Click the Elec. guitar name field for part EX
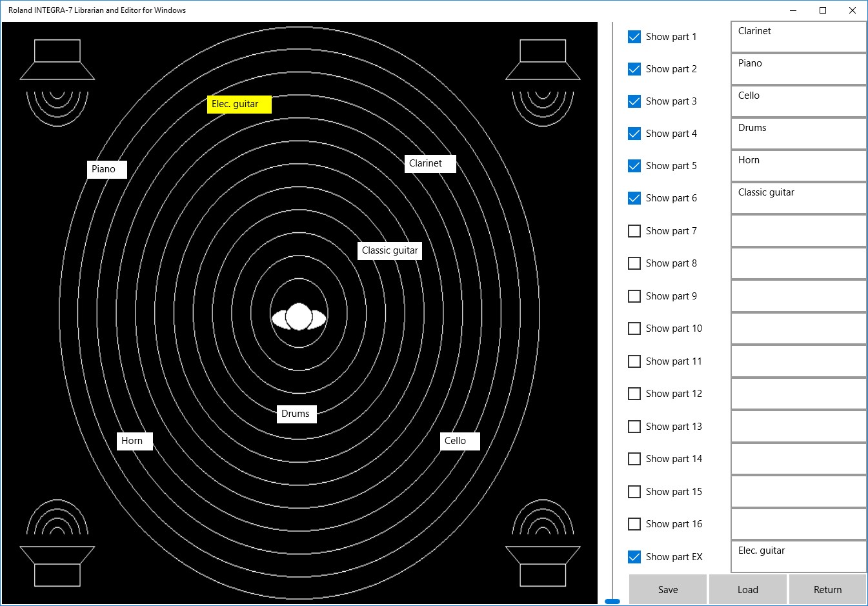 pos(798,556)
